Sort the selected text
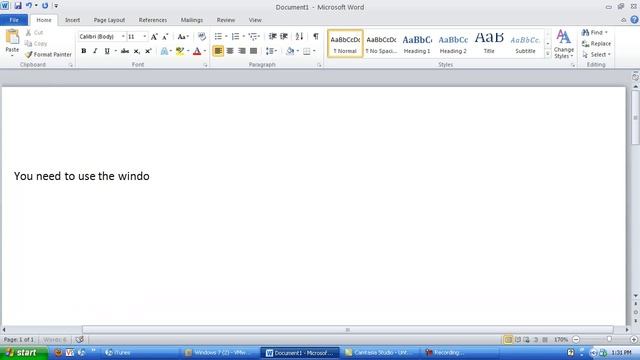Image resolution: width=640 pixels, height=360 pixels. tap(299, 36)
